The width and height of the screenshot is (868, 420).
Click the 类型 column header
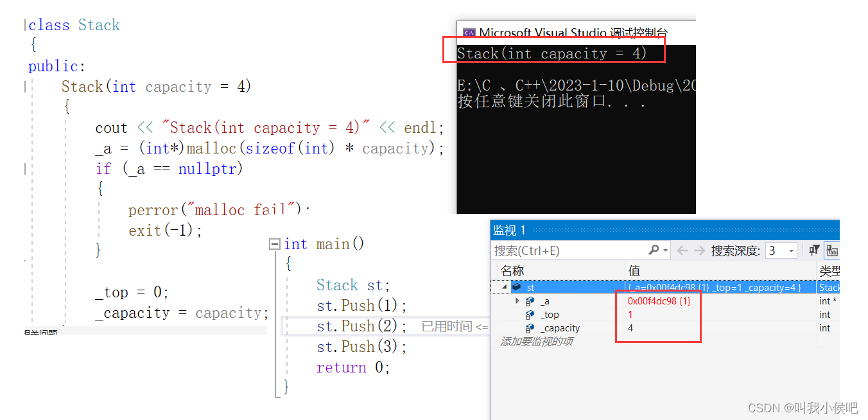click(x=829, y=271)
